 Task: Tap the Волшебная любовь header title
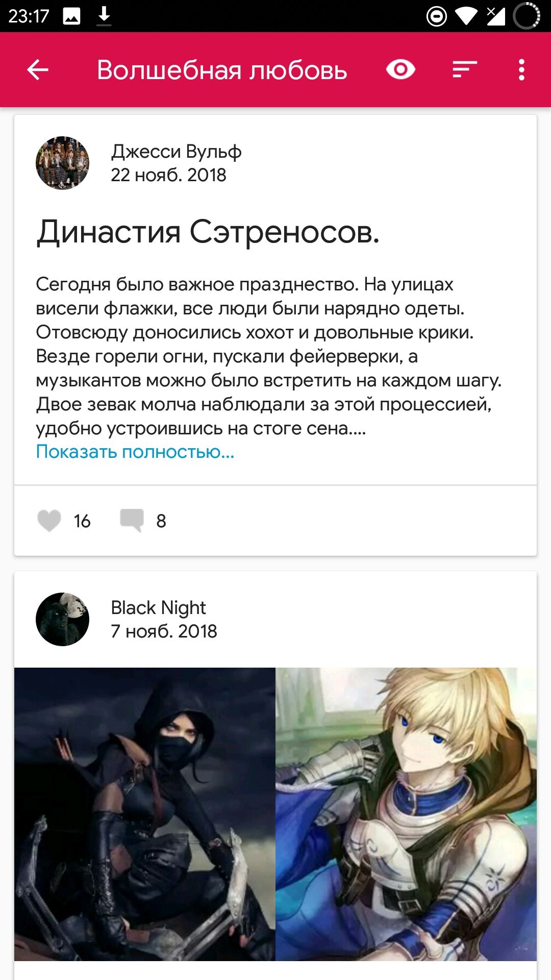coord(222,70)
